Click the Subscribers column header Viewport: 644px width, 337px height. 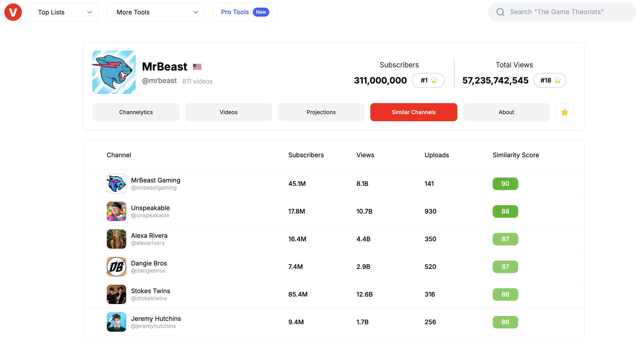click(x=306, y=155)
